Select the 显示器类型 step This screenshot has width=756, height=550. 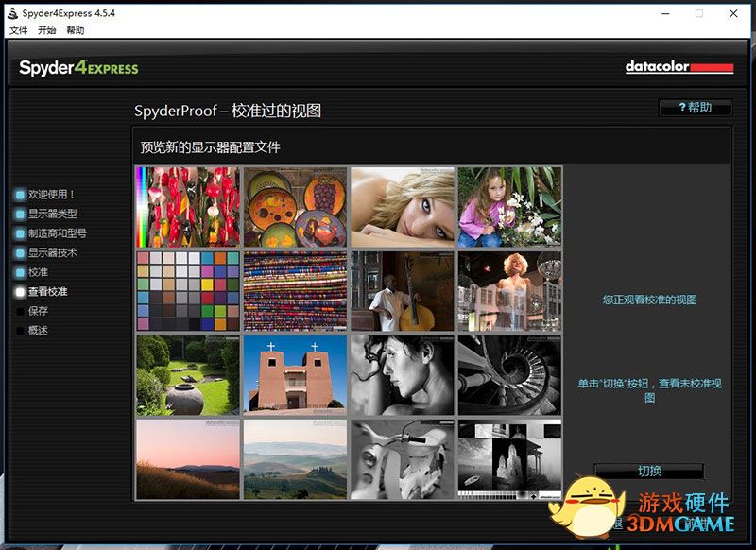53,214
